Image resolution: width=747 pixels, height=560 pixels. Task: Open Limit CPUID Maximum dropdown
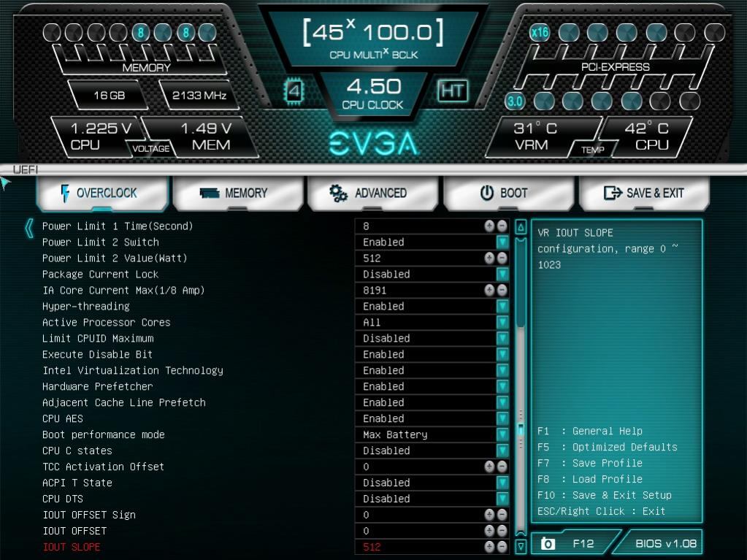coord(502,338)
